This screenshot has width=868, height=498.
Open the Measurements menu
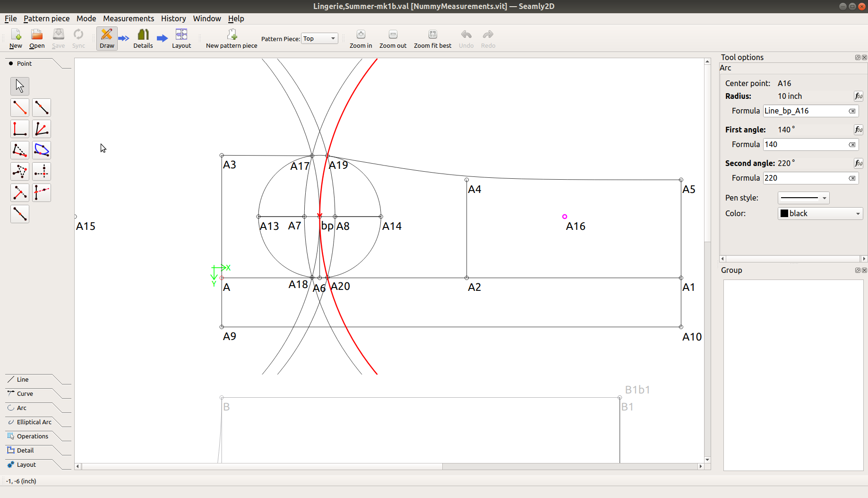(x=129, y=18)
